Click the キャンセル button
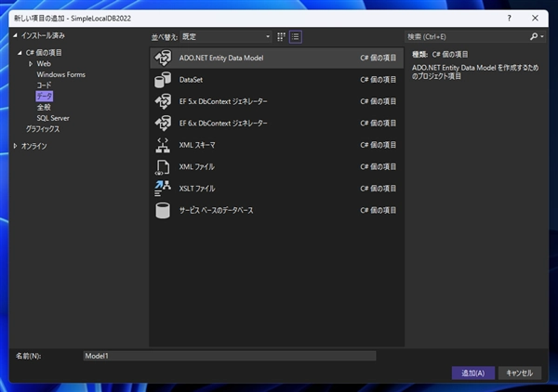558x392 pixels. [520, 372]
